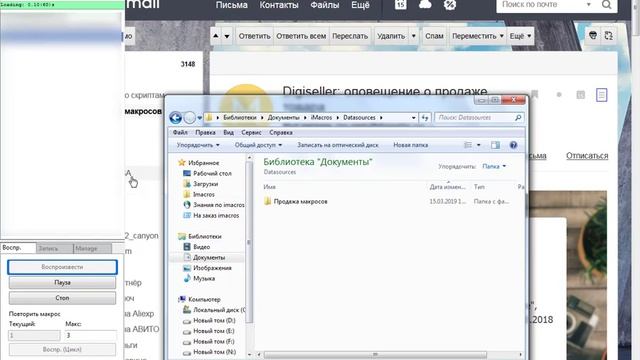Open the Вид menu in Explorer
Viewport: 640px width, 360px height.
(229, 133)
